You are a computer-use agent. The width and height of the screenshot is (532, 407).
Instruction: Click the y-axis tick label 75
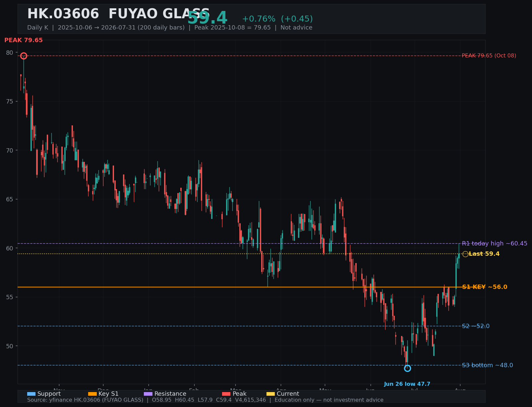pos(10,101)
